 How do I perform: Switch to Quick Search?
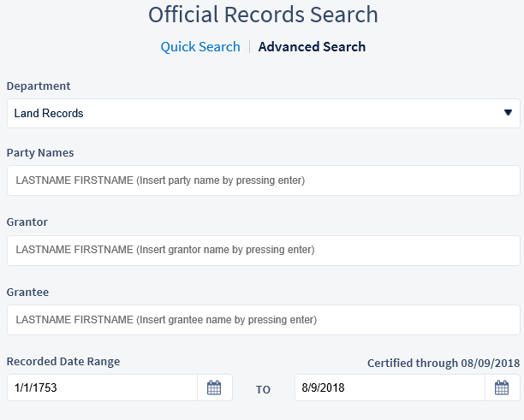[200, 47]
